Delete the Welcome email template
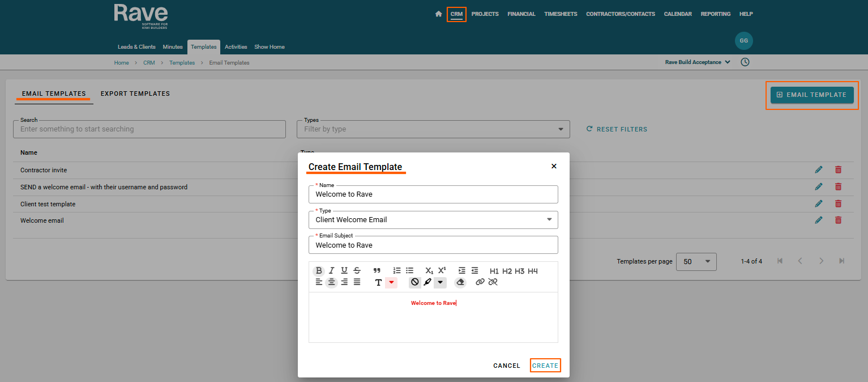The image size is (868, 382). pyautogui.click(x=838, y=220)
